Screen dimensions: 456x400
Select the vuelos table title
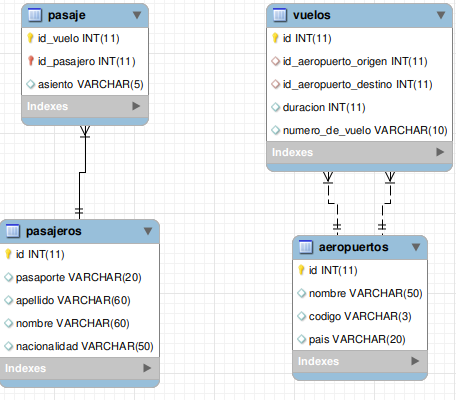point(312,15)
